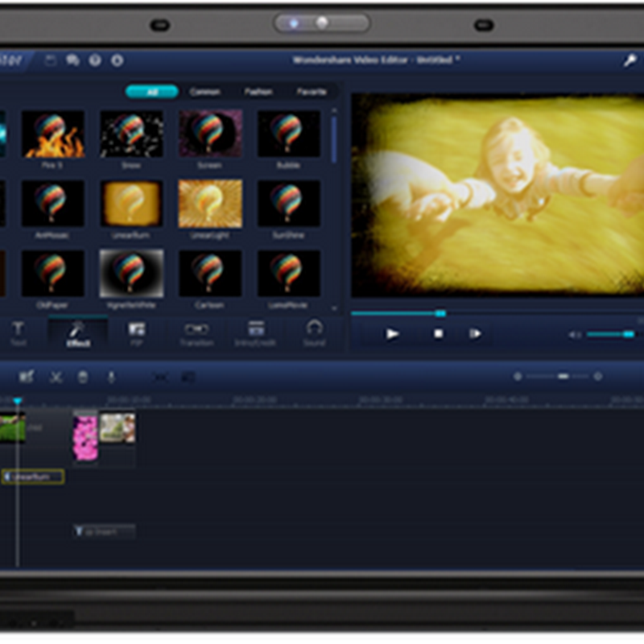The image size is (644, 644).
Task: Click the save project icon in title bar
Action: 50,60
